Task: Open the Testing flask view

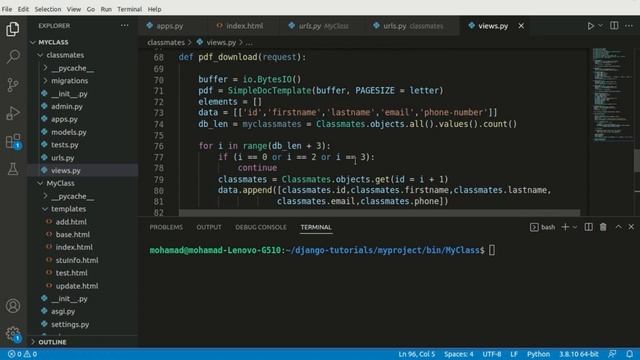Action: [x=13, y=169]
